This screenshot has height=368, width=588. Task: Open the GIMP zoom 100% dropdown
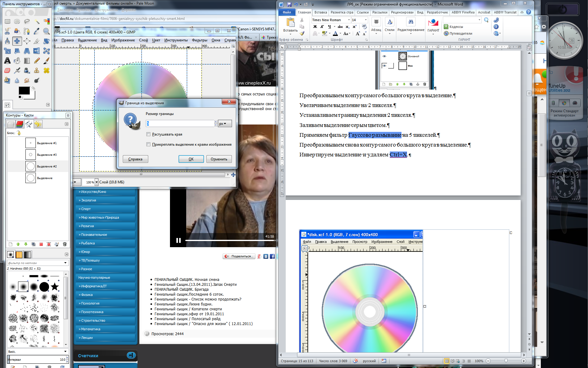(x=96, y=182)
